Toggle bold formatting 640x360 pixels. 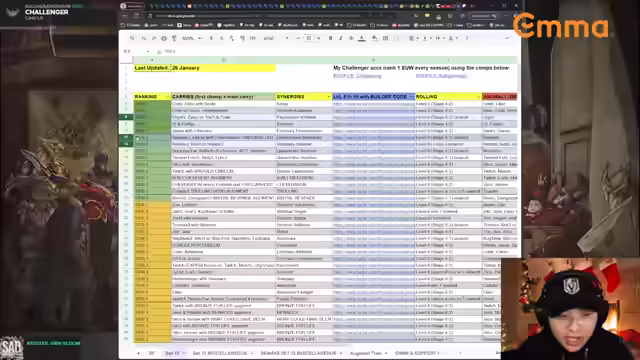[330, 38]
